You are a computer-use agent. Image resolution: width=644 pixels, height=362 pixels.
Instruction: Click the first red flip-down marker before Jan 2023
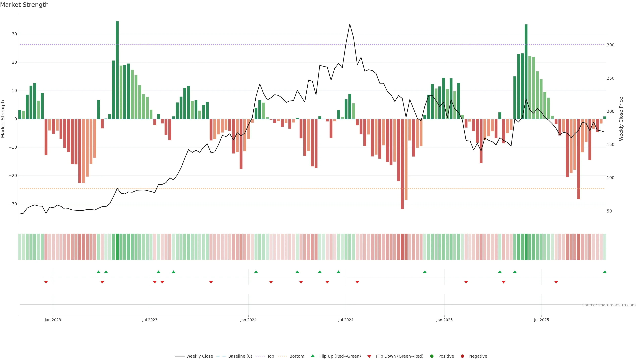46,282
